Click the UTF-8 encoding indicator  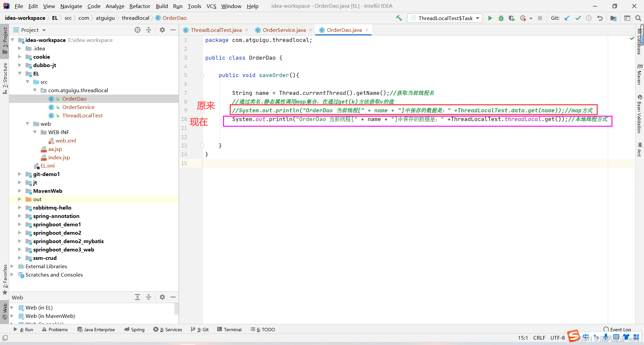point(557,338)
